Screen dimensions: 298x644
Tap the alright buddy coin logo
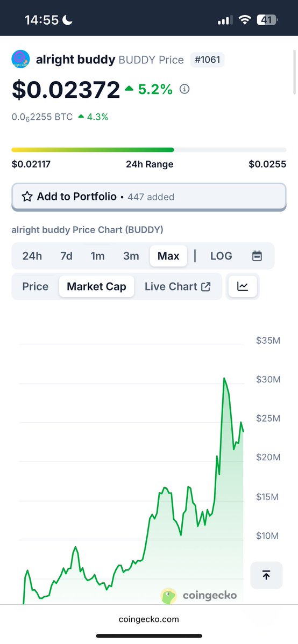[x=20, y=59]
